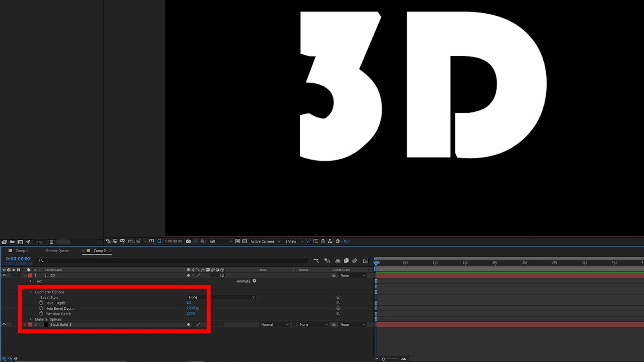Click the Extrusion Depth value 200.0
Image resolution: width=644 pixels, height=362 pixels.
tap(191, 313)
